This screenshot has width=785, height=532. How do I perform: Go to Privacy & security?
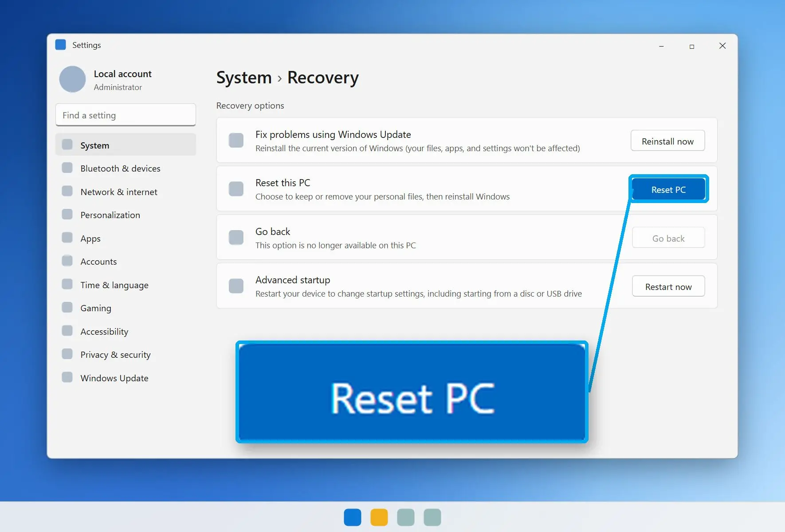(x=126, y=354)
